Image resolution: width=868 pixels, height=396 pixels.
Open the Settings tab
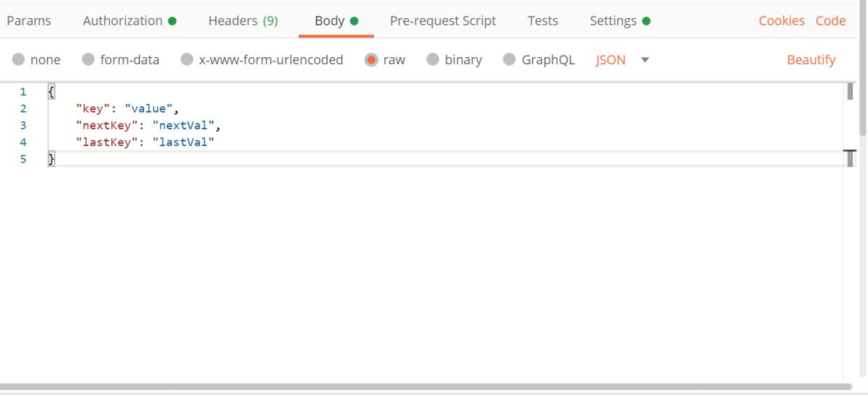pos(620,21)
